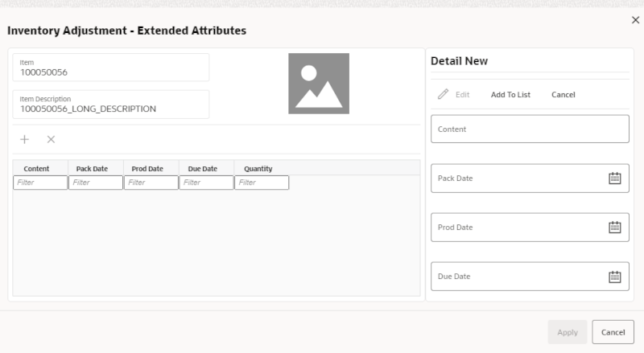Click the Item field showing 100050056

coord(111,68)
